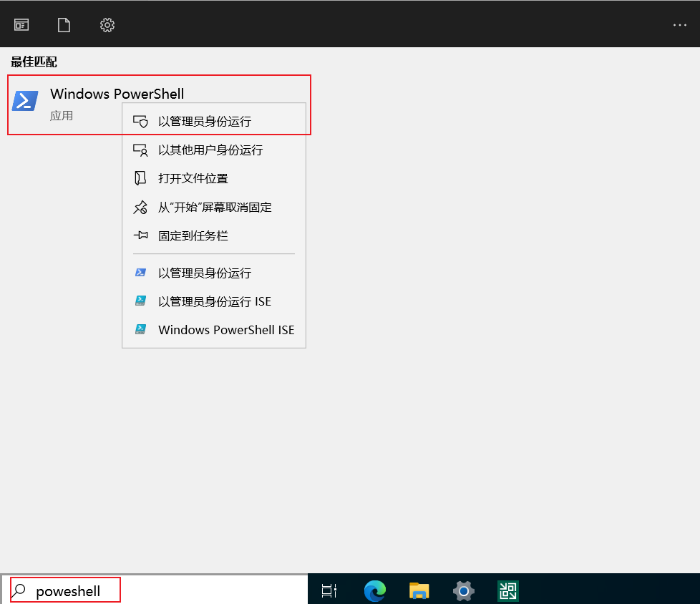Select the 以管理员身份运行 ISE shield icon
This screenshot has height=604, width=700.
pyautogui.click(x=141, y=301)
